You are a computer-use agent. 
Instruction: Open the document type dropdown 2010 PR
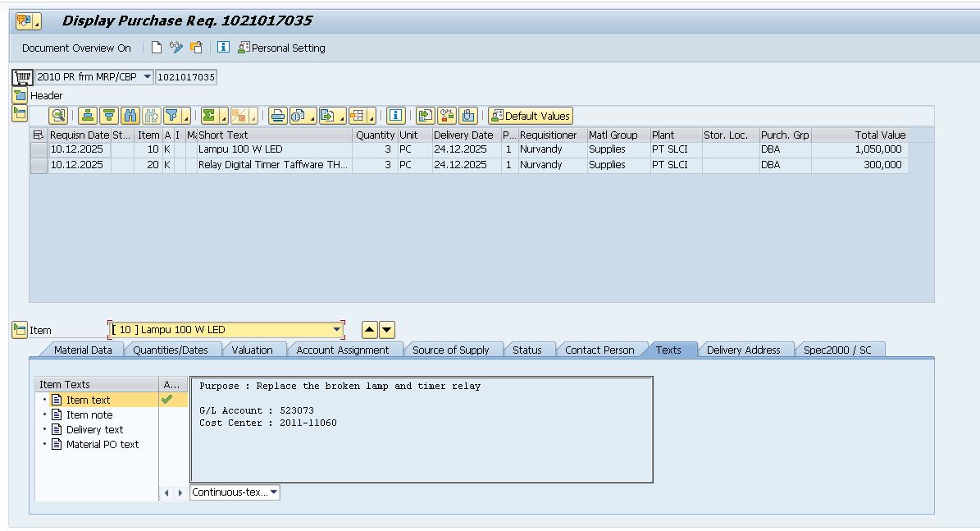pos(147,77)
